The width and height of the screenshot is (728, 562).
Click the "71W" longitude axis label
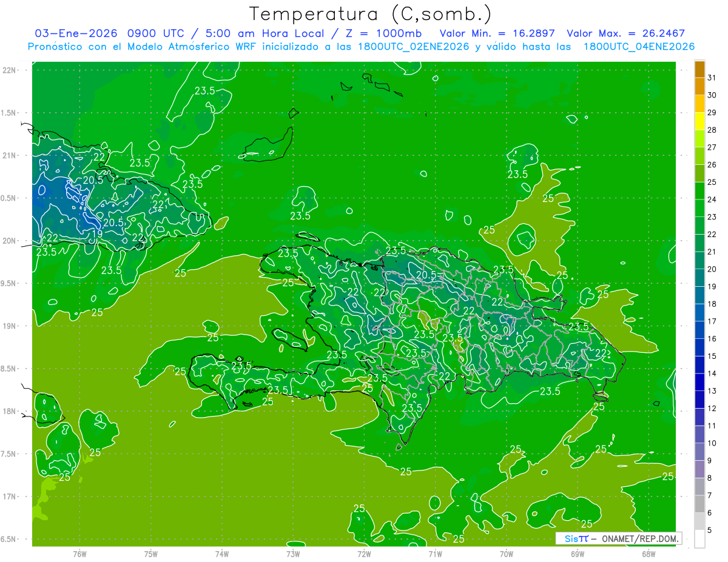coord(435,554)
